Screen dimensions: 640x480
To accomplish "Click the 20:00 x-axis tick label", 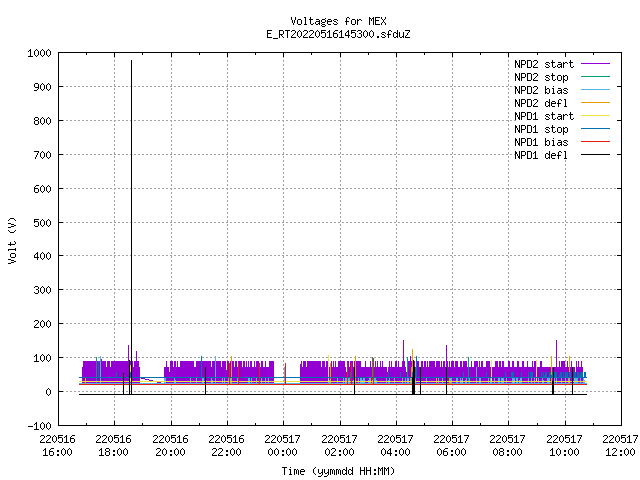I will point(170,452).
